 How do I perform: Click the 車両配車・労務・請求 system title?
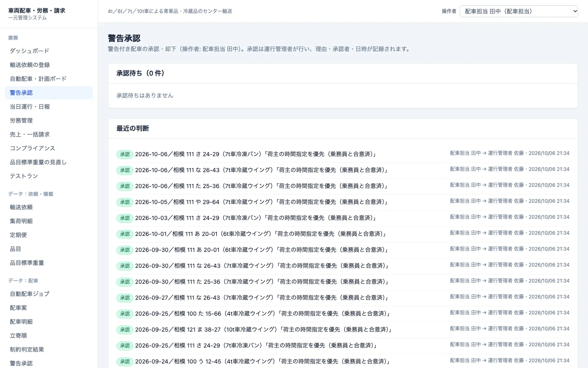coord(37,11)
